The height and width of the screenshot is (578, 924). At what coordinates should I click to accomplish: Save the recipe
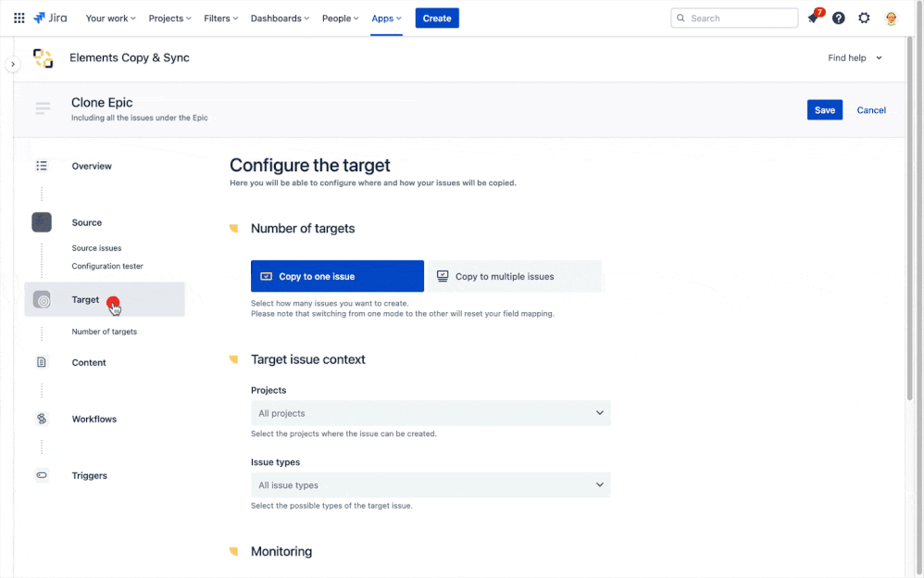point(824,109)
